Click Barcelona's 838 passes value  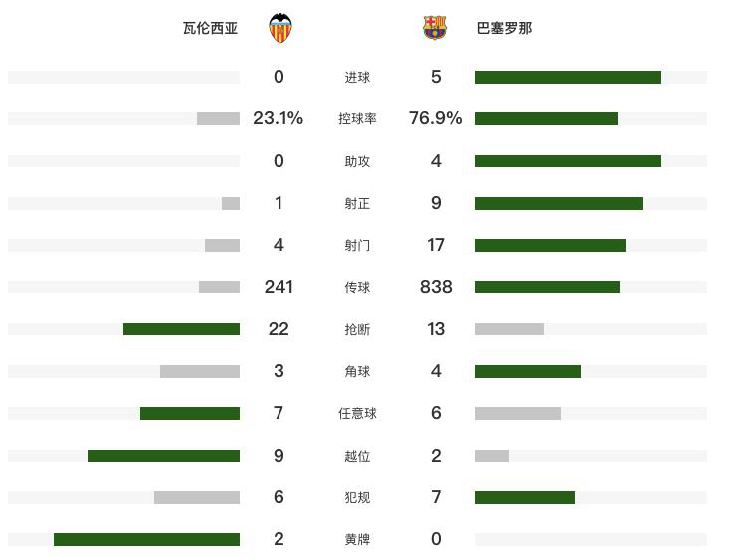[436, 287]
